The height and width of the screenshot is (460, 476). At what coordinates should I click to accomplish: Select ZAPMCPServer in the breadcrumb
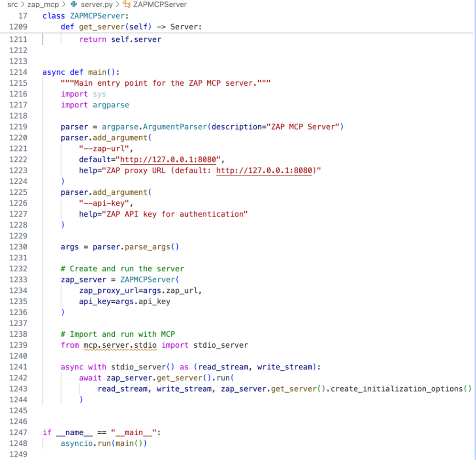[160, 5]
